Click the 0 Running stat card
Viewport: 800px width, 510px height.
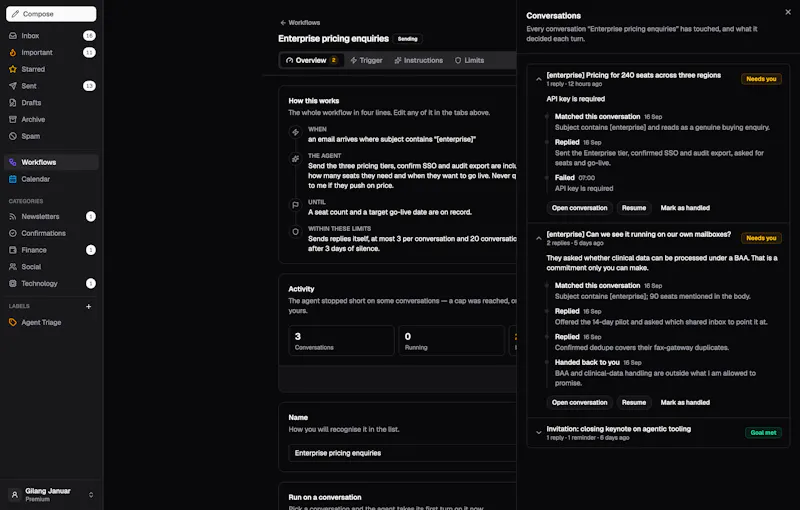pyautogui.click(x=452, y=341)
